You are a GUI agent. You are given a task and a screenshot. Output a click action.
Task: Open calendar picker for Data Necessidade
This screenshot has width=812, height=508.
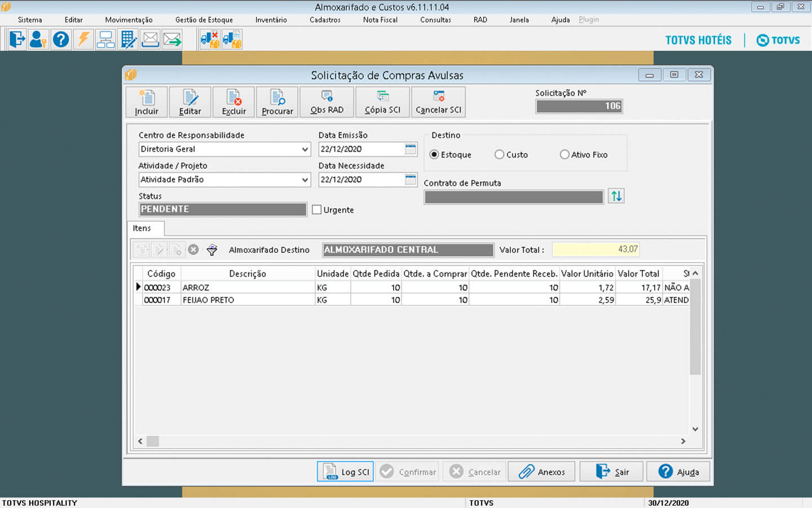point(411,179)
